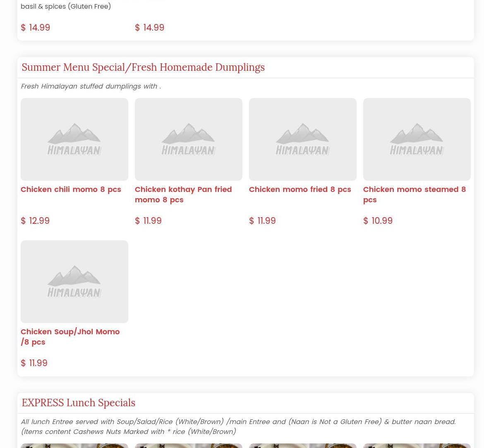Click the $11.99 price under Chicken Soup/Jhol Momo

34,363
